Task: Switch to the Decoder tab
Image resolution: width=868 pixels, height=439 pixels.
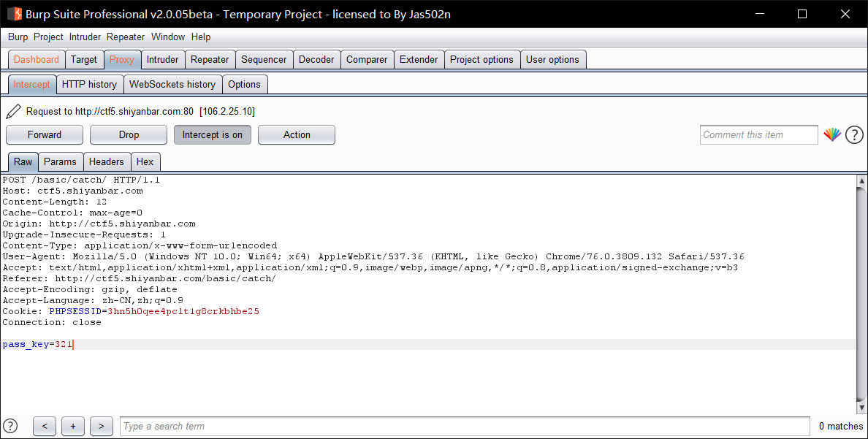Action: tap(316, 59)
